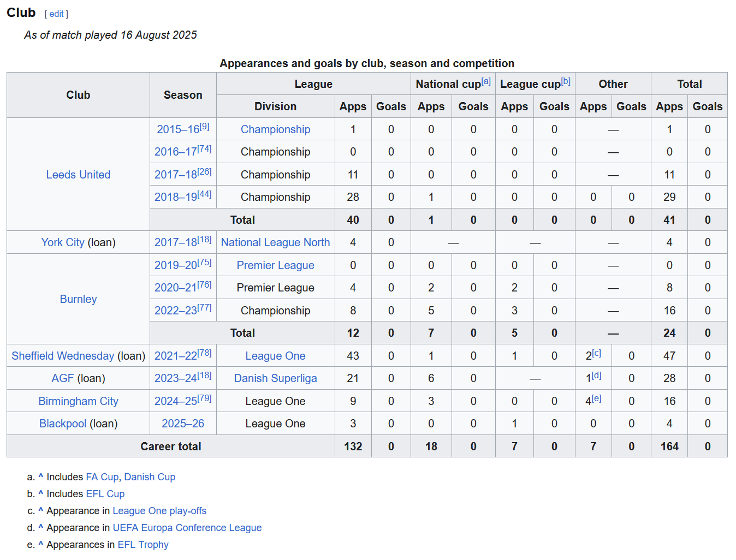
Task: Open citation [76] beside 2020–21
Action: 204,285
